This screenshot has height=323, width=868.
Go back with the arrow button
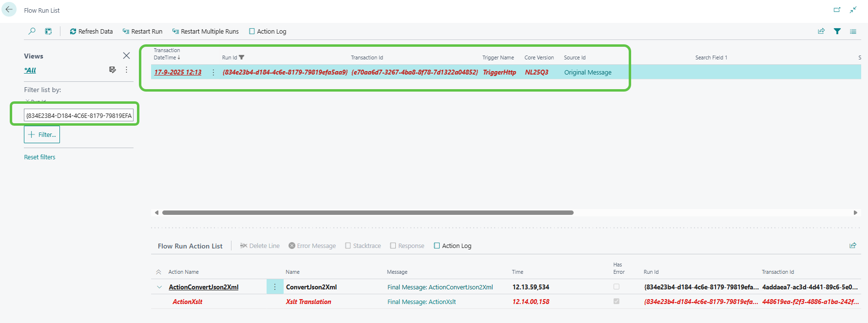(9, 9)
